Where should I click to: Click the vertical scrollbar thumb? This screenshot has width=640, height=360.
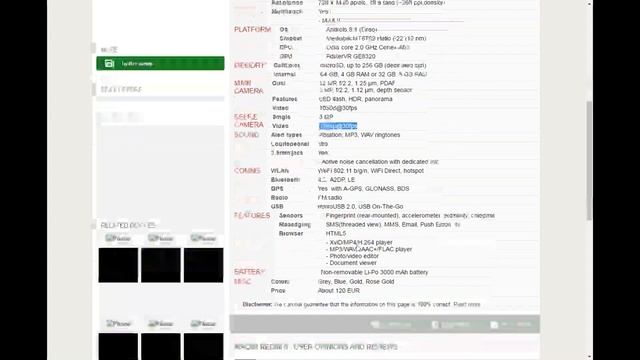tap(589, 160)
